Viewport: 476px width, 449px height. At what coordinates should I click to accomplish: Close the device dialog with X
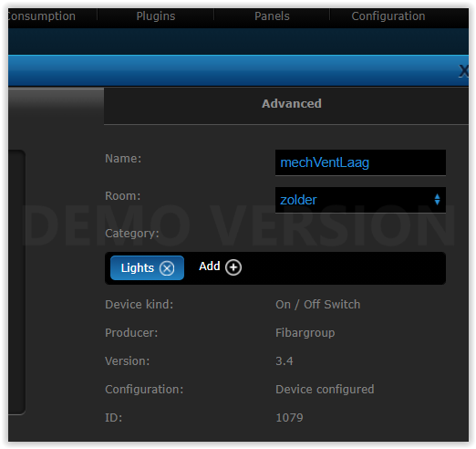(463, 71)
